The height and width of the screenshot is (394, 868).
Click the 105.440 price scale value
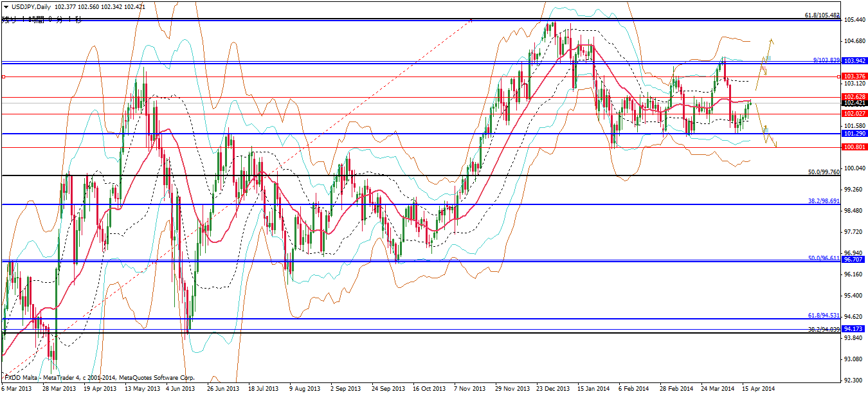pos(854,20)
